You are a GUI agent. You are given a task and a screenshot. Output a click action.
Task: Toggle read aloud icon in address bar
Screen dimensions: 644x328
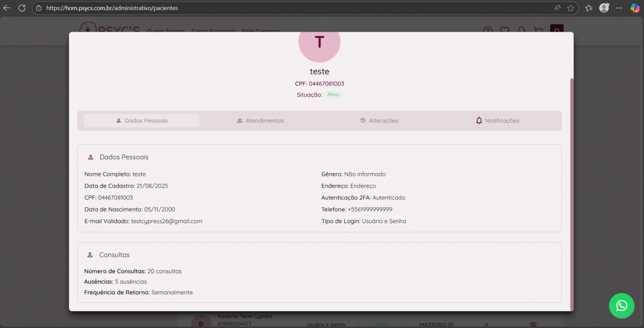(x=557, y=8)
